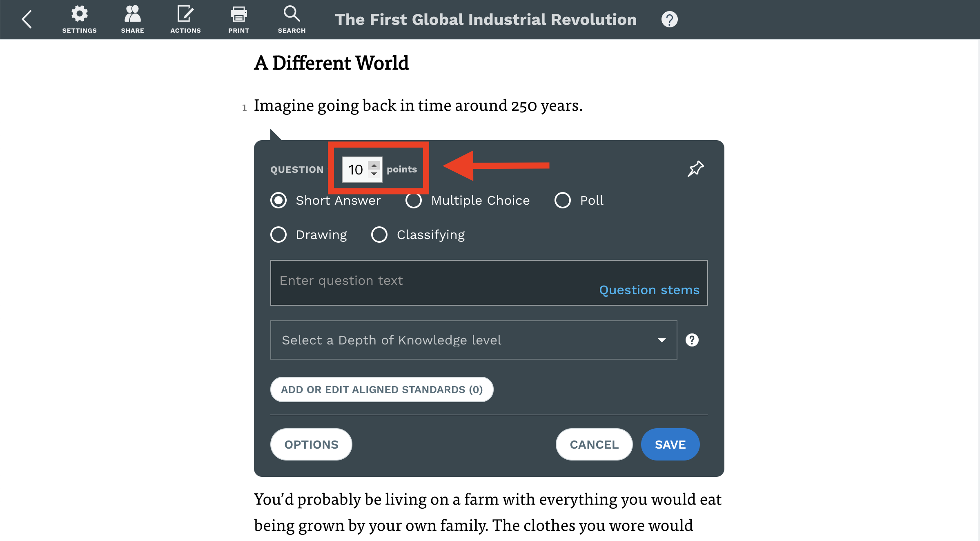Decrease points with the down stepper arrow

(x=374, y=174)
